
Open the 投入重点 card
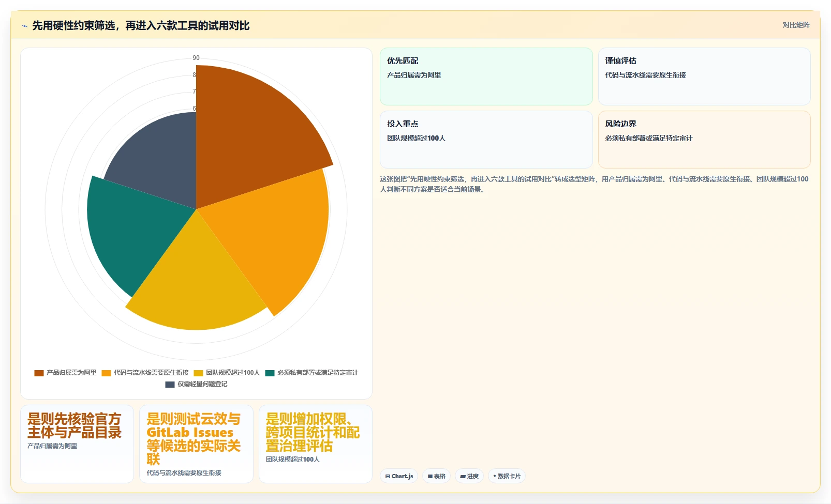tap(486, 140)
